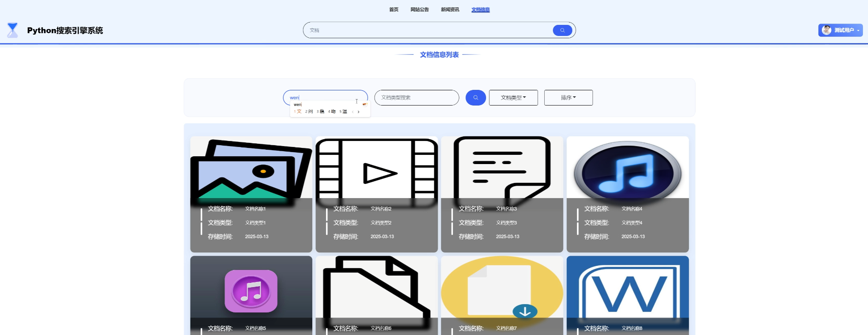Go to 首页 in top navigation
Viewport: 868px width, 335px height.
click(x=394, y=10)
